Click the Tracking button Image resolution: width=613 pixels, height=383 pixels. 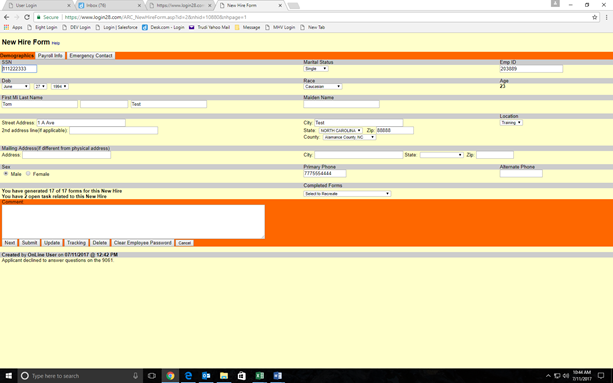pyautogui.click(x=76, y=243)
